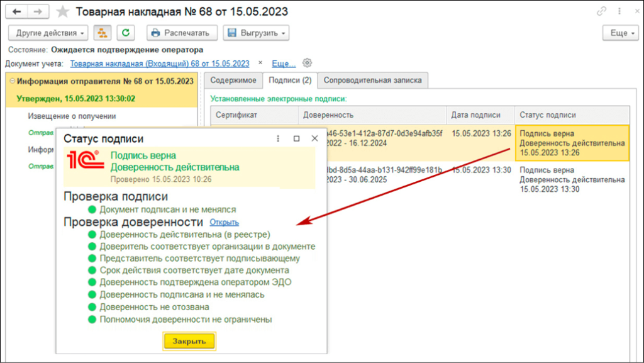Viewport: 644px width, 363px height.
Task: Go back with the left arrow button
Action: pos(17,11)
